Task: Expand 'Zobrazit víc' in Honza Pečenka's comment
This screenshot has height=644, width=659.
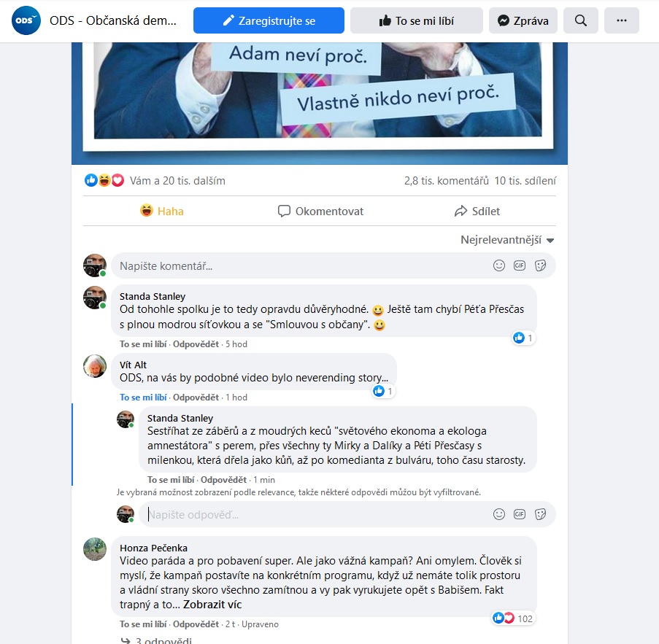Action: point(212,605)
